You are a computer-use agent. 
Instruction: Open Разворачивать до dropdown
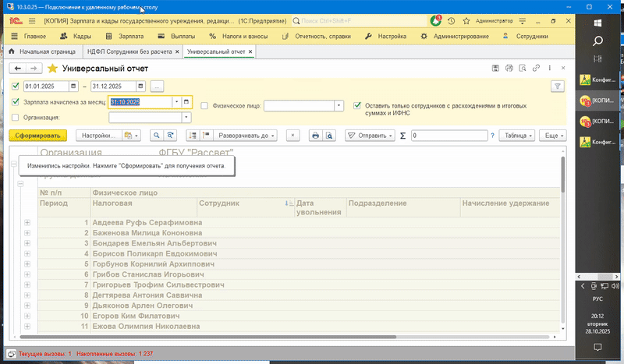pos(246,136)
